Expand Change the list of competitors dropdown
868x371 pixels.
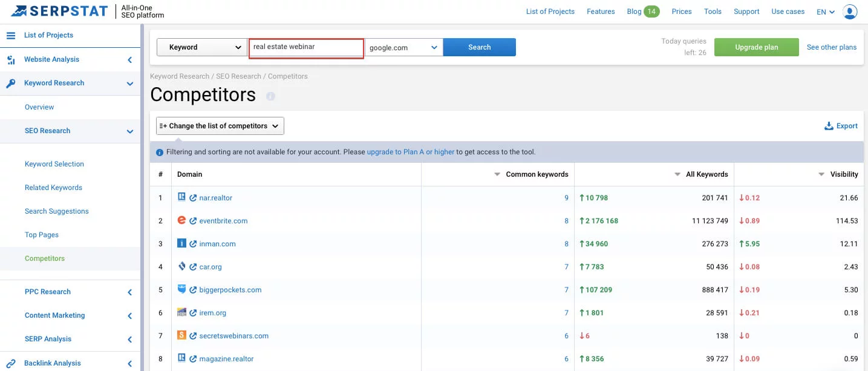(220, 126)
